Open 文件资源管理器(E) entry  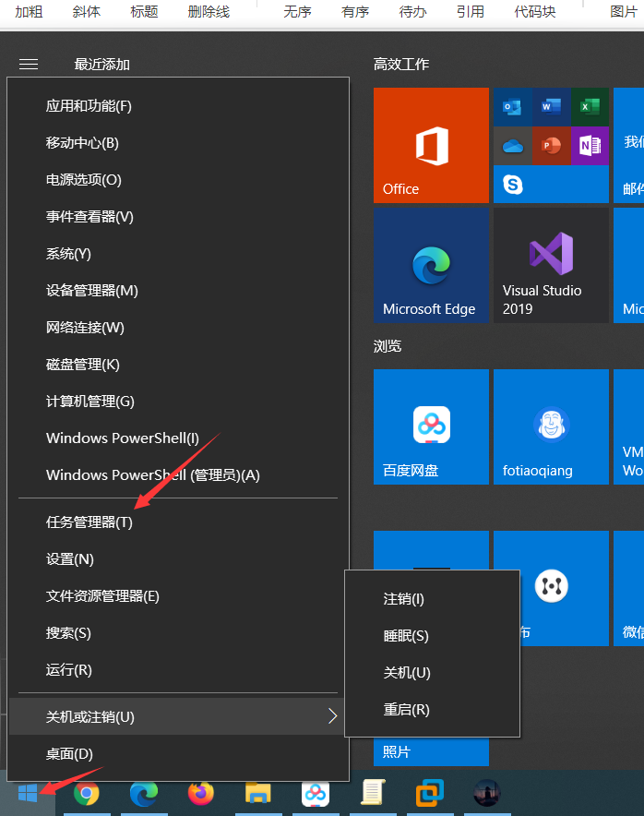point(178,596)
